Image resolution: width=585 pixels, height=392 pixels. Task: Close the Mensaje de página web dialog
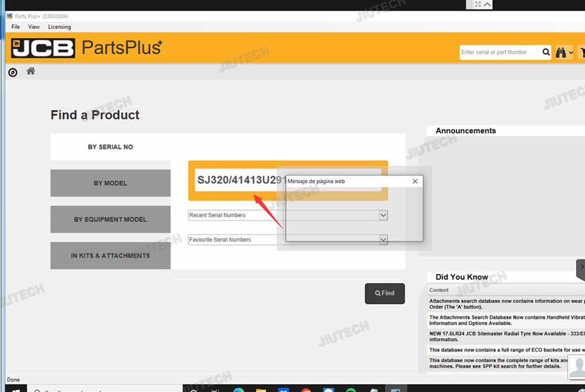click(x=415, y=181)
